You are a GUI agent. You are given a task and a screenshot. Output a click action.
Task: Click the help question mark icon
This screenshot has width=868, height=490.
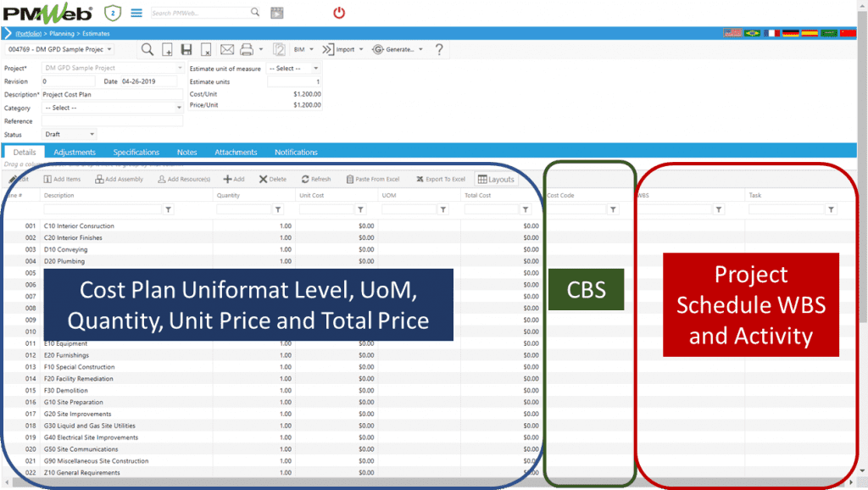(x=438, y=49)
